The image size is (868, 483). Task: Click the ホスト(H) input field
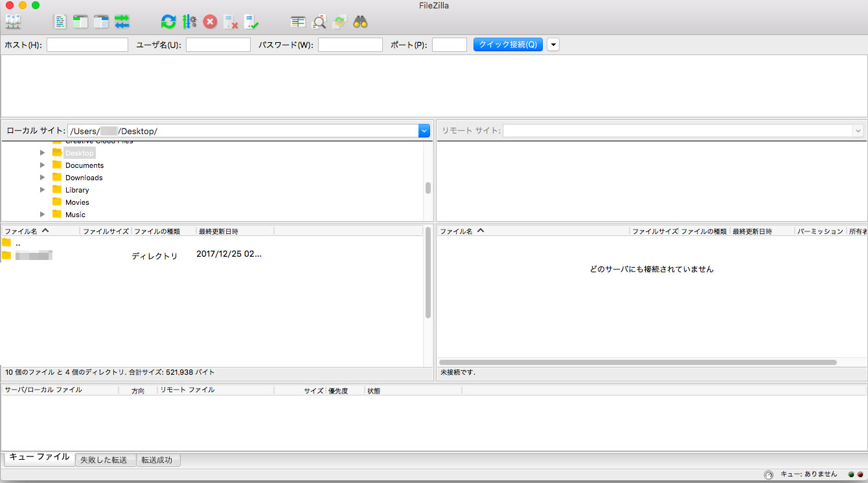click(87, 45)
